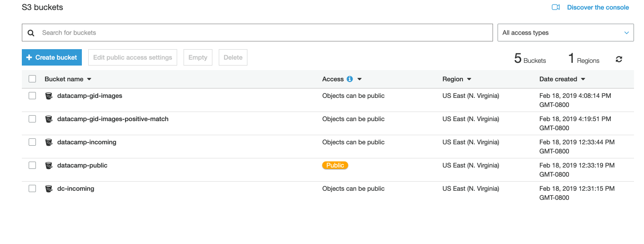The image size is (644, 244).
Task: Open the datacamp-gid-images bucket
Action: (x=90, y=96)
